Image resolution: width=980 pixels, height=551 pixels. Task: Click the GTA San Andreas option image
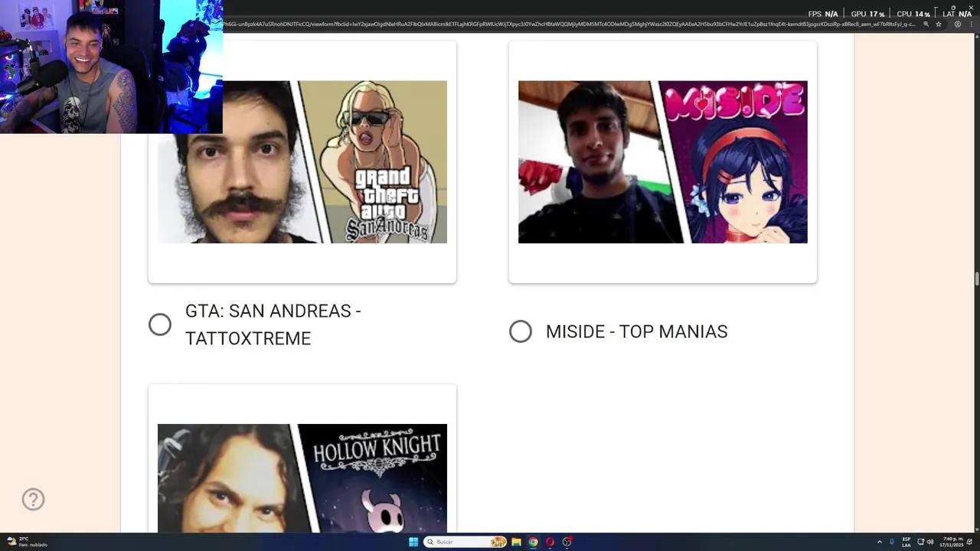pos(302,162)
